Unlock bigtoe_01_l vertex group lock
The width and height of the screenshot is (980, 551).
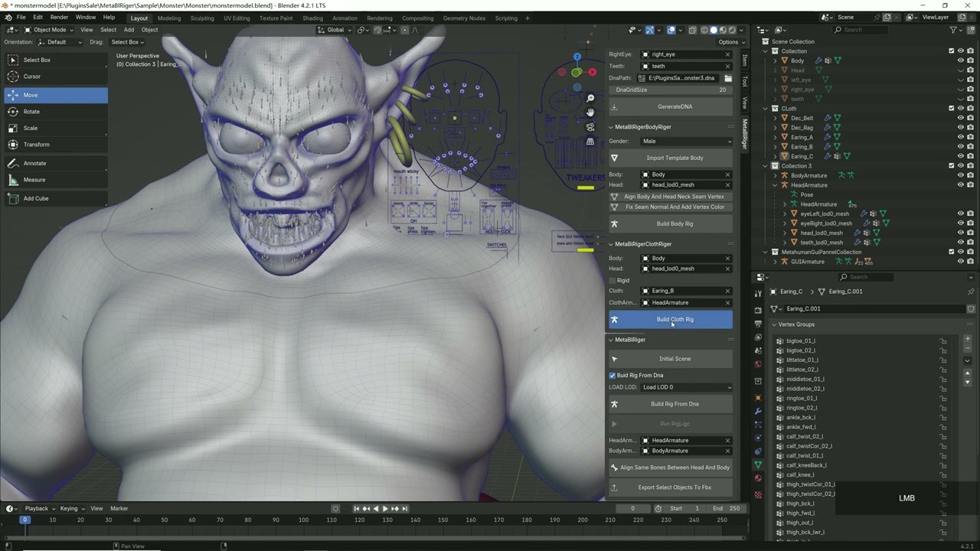pos(943,341)
